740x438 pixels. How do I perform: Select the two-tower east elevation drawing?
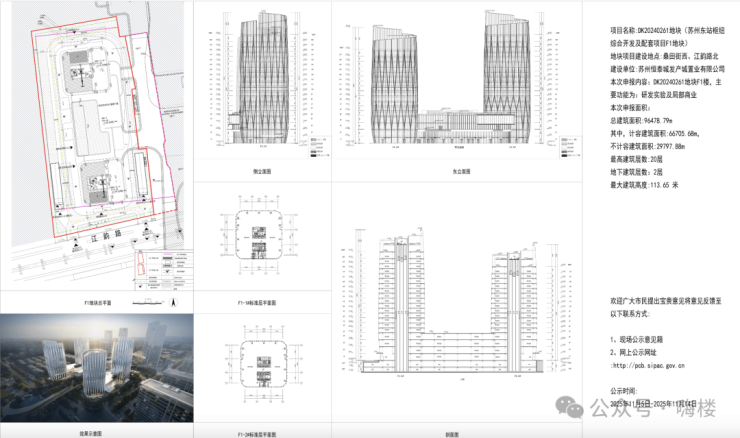pyautogui.click(x=457, y=80)
